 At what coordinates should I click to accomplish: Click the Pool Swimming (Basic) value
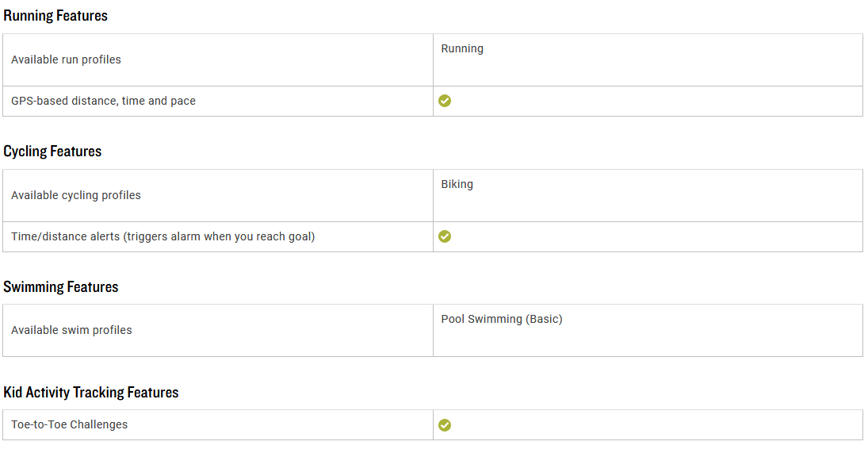[x=502, y=319]
